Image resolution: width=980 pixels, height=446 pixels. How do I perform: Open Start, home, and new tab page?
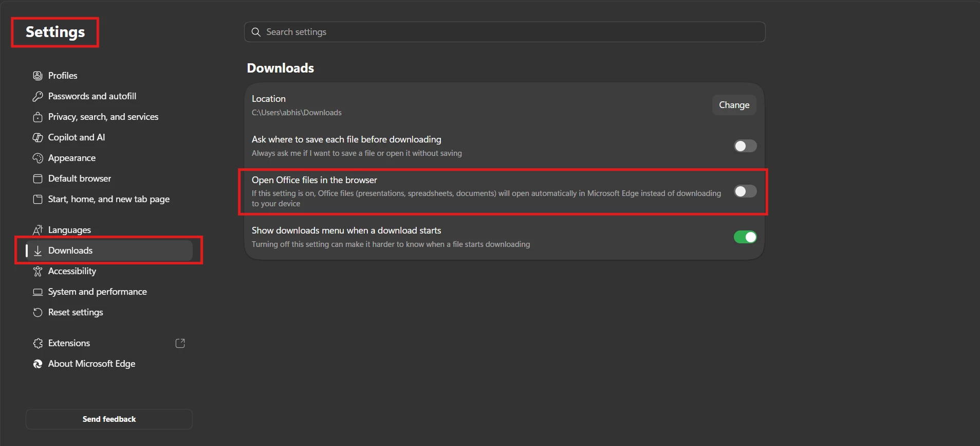[x=109, y=199]
